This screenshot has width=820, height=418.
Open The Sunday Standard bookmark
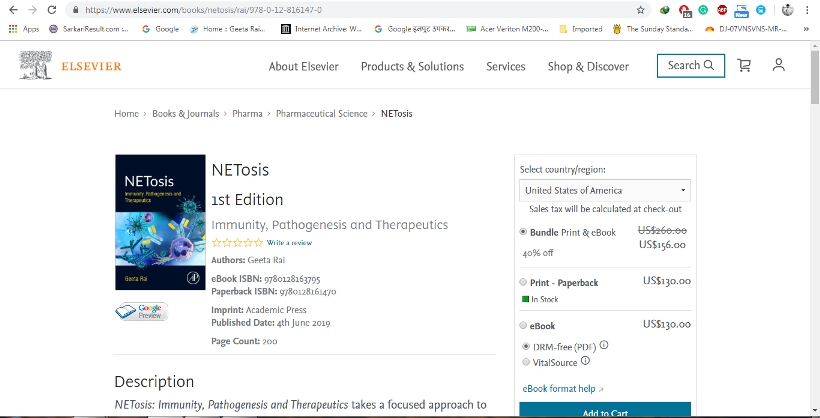(653, 29)
